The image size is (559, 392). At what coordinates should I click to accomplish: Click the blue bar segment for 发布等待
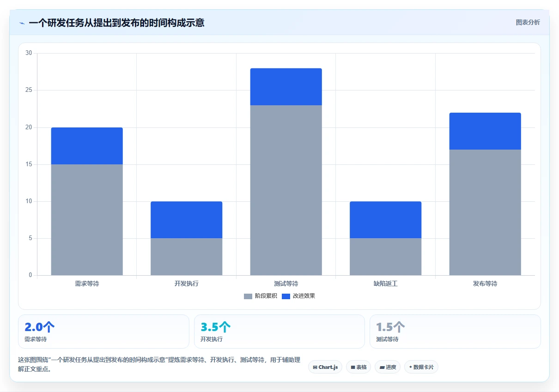(485, 131)
